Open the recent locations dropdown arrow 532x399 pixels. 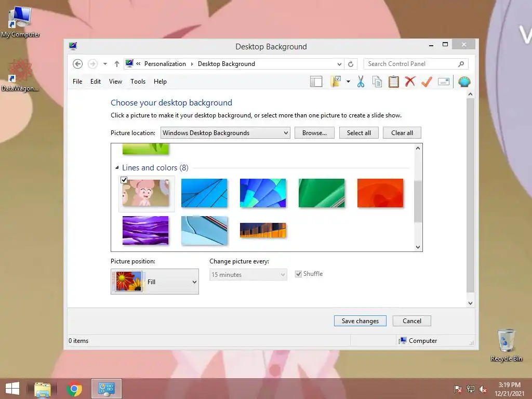(105, 64)
